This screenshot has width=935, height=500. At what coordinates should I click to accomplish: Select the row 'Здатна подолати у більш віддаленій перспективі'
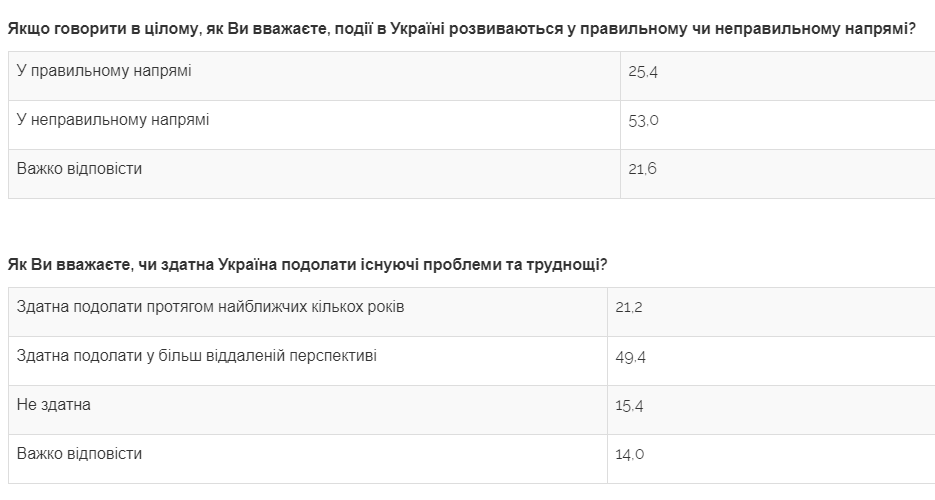coord(197,356)
